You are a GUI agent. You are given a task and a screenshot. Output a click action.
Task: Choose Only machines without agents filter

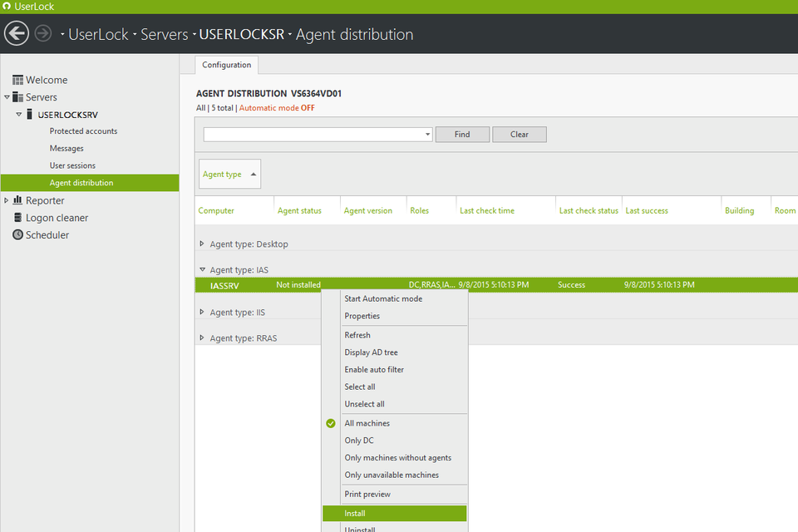(x=398, y=458)
